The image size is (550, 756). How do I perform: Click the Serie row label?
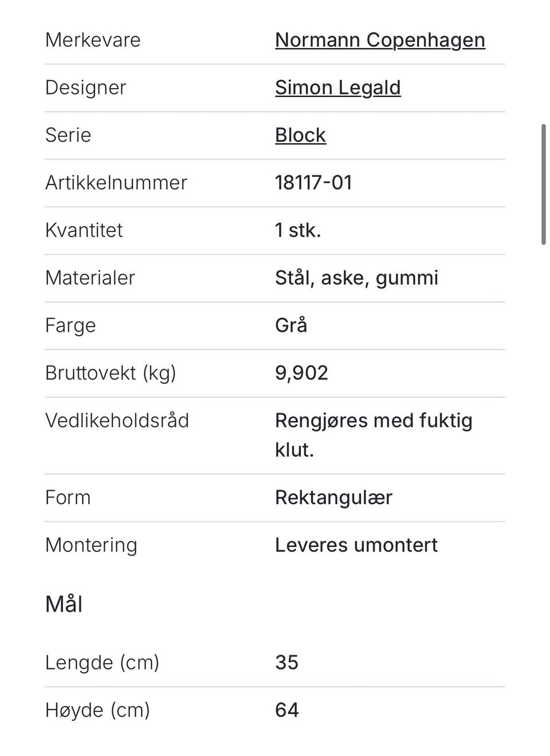[x=68, y=135]
